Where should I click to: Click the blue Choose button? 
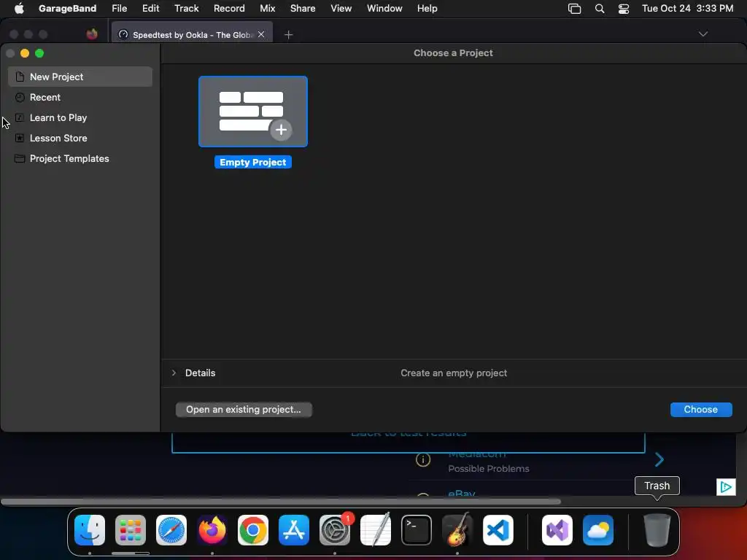click(701, 410)
